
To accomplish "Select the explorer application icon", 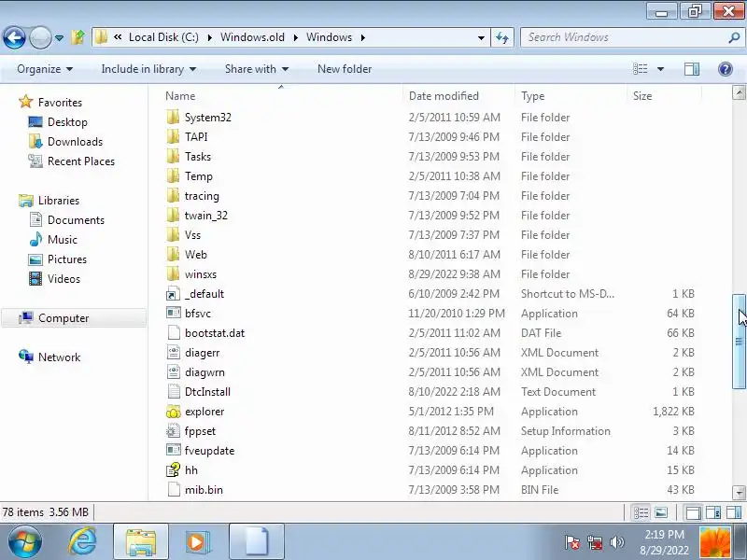I will pyautogui.click(x=174, y=412).
